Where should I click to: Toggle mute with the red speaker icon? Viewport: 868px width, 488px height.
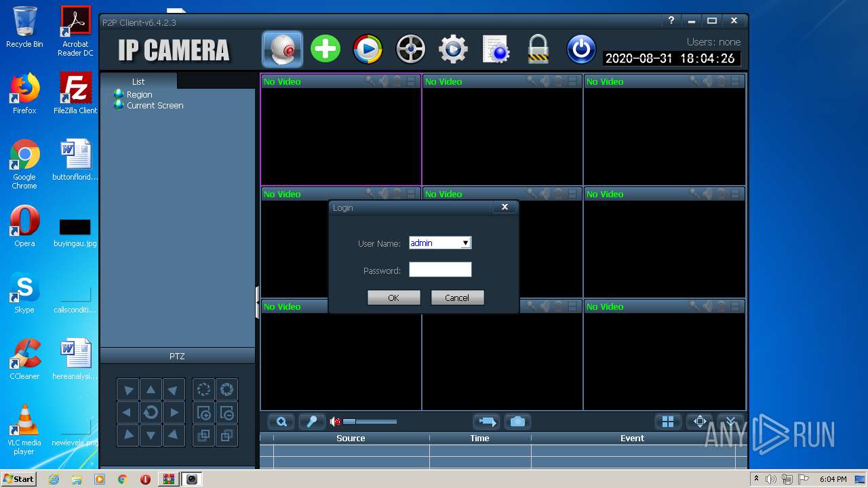[335, 422]
